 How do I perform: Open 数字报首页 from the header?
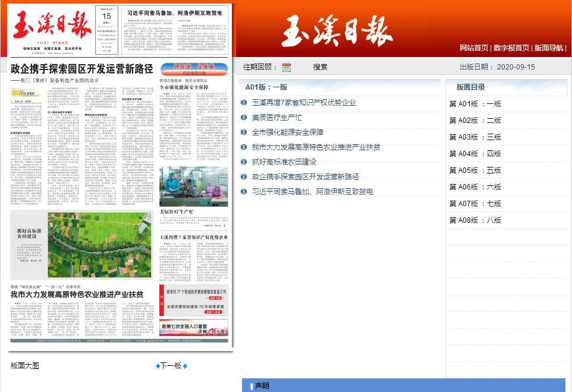[x=511, y=48]
